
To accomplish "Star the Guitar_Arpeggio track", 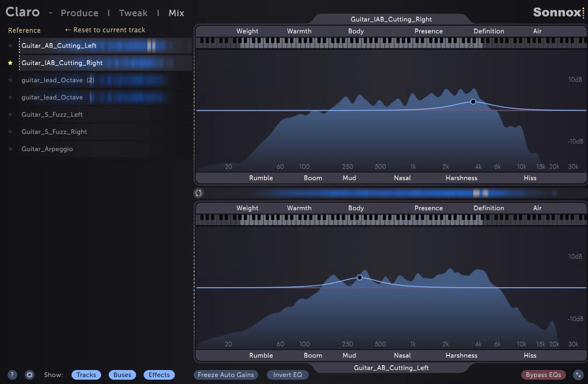I will click(10, 150).
